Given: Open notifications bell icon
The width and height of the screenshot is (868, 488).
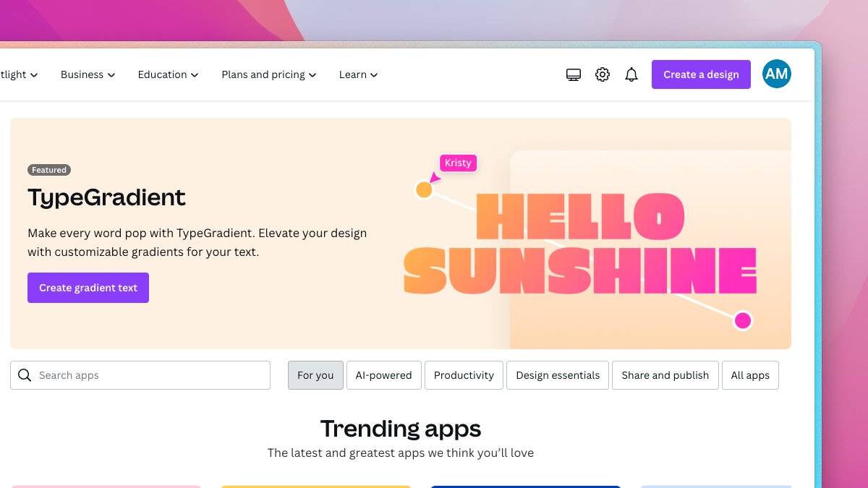Looking at the screenshot, I should tap(631, 74).
